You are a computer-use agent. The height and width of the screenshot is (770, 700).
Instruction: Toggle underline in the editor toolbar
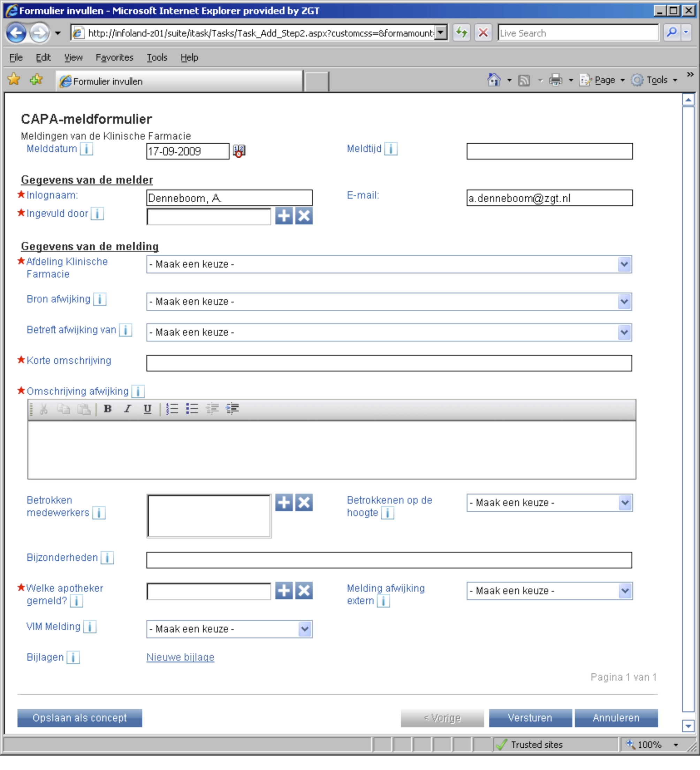coord(147,409)
